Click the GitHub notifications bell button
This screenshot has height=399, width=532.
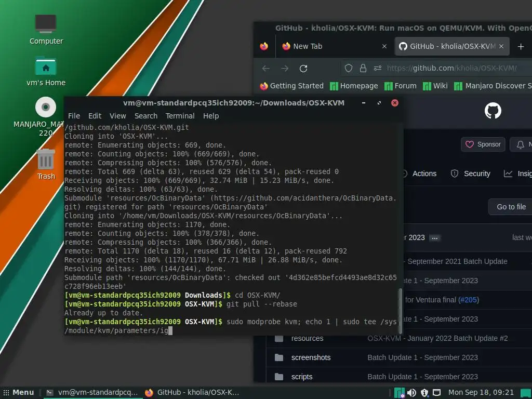pos(520,145)
